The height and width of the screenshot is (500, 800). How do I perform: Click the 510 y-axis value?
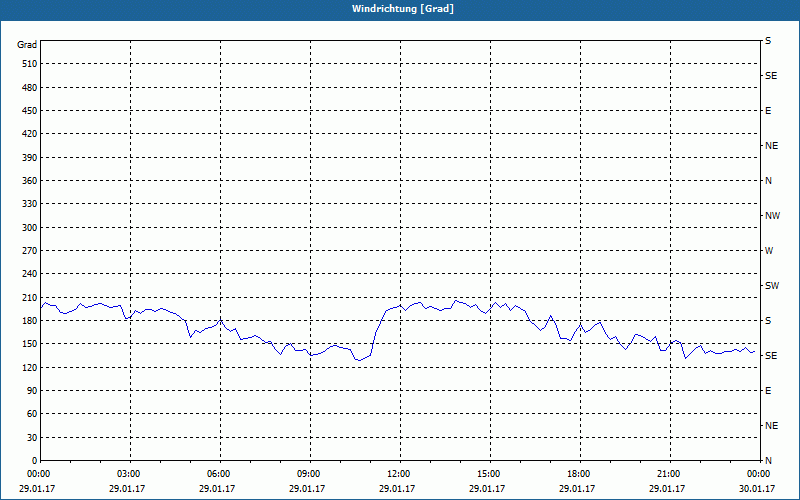[x=30, y=64]
